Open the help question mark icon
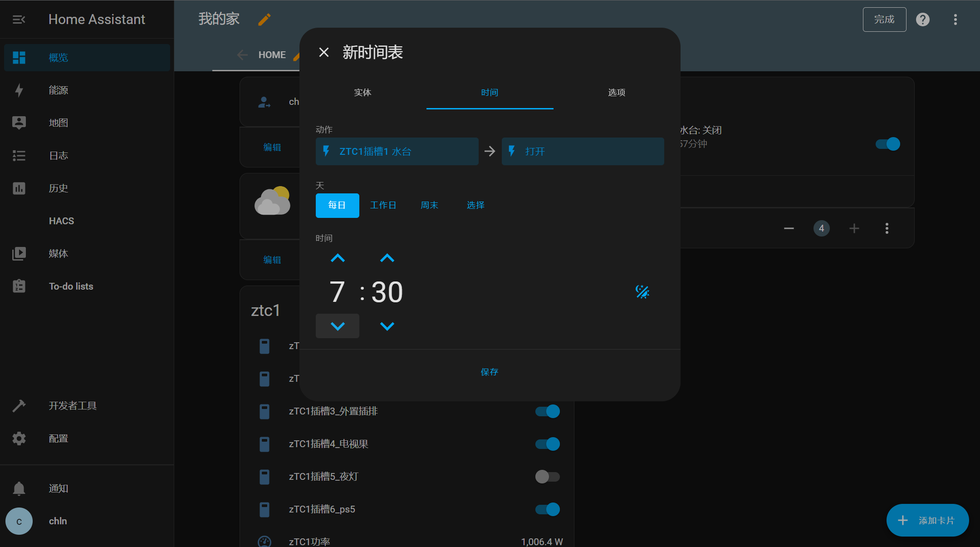This screenshot has width=980, height=547. tap(923, 20)
